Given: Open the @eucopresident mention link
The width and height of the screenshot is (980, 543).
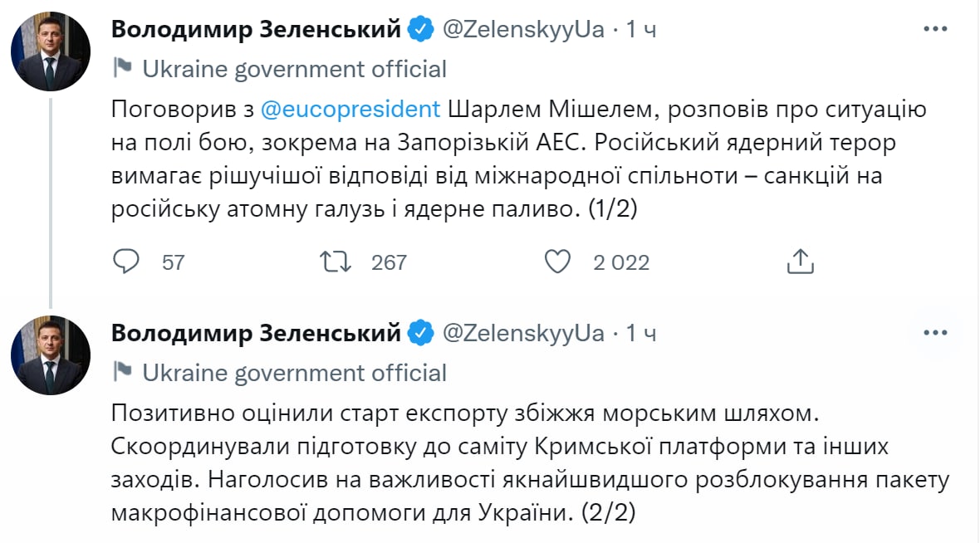Looking at the screenshot, I should [x=350, y=110].
